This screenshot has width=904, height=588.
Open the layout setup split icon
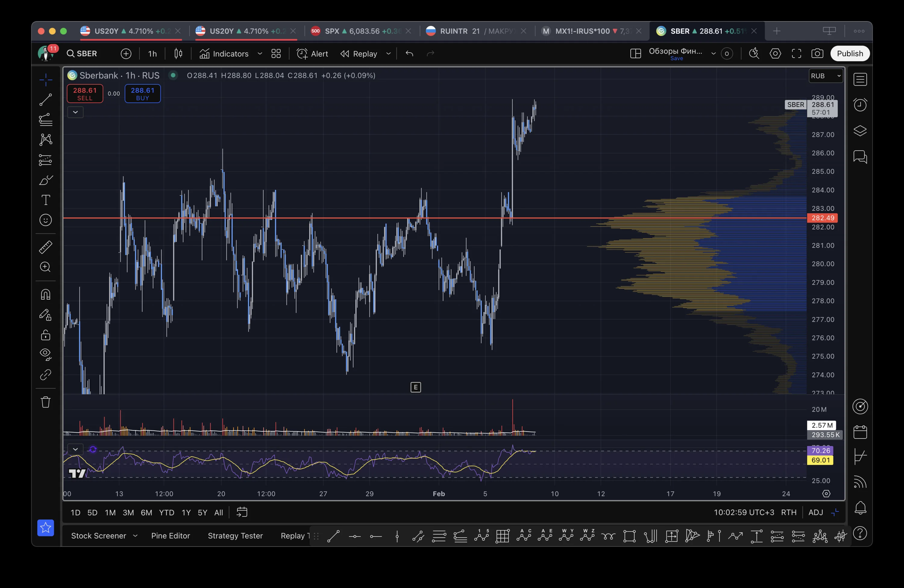pos(636,54)
